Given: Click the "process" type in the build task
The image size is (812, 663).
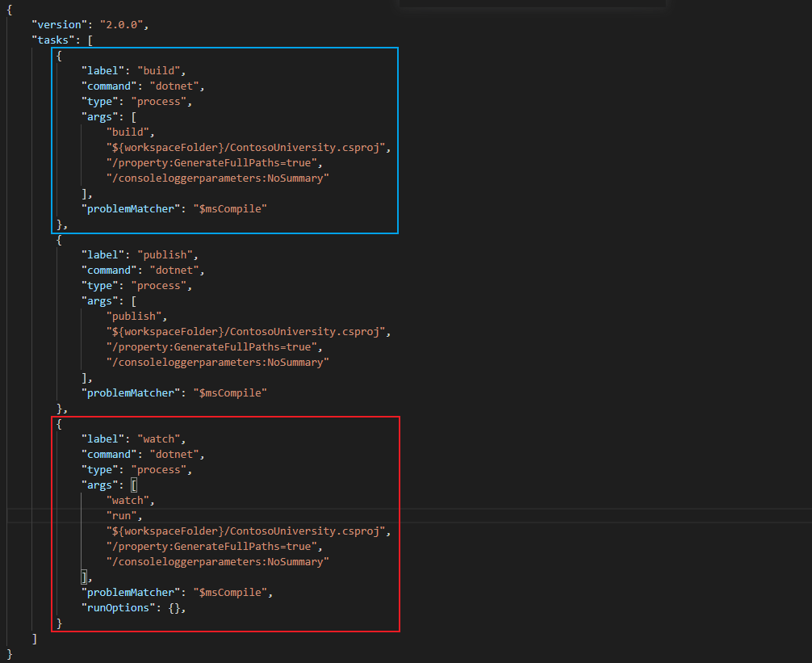Looking at the screenshot, I should click(x=160, y=101).
